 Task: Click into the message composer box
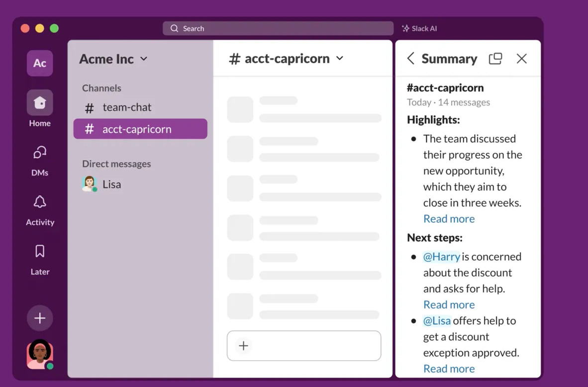pyautogui.click(x=304, y=346)
